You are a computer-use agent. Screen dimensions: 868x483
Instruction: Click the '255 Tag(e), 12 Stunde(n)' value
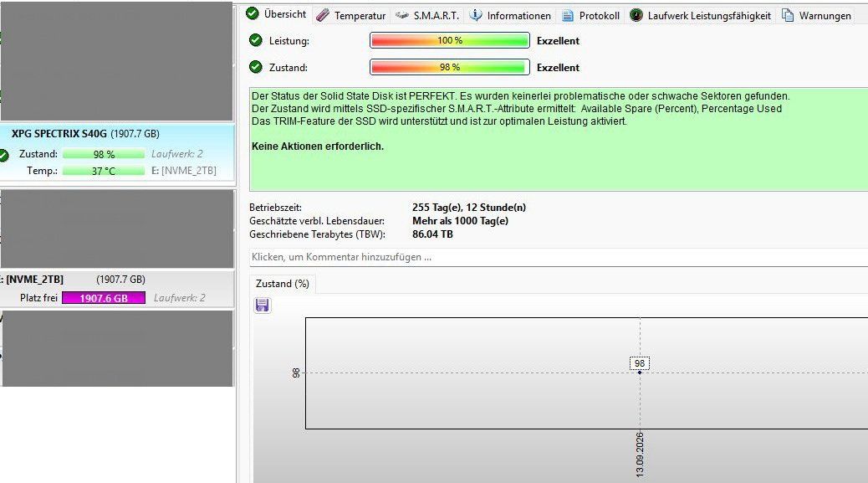[469, 208]
